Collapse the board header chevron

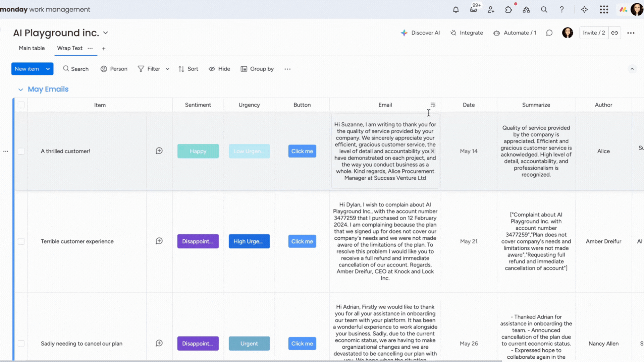pyautogui.click(x=632, y=69)
